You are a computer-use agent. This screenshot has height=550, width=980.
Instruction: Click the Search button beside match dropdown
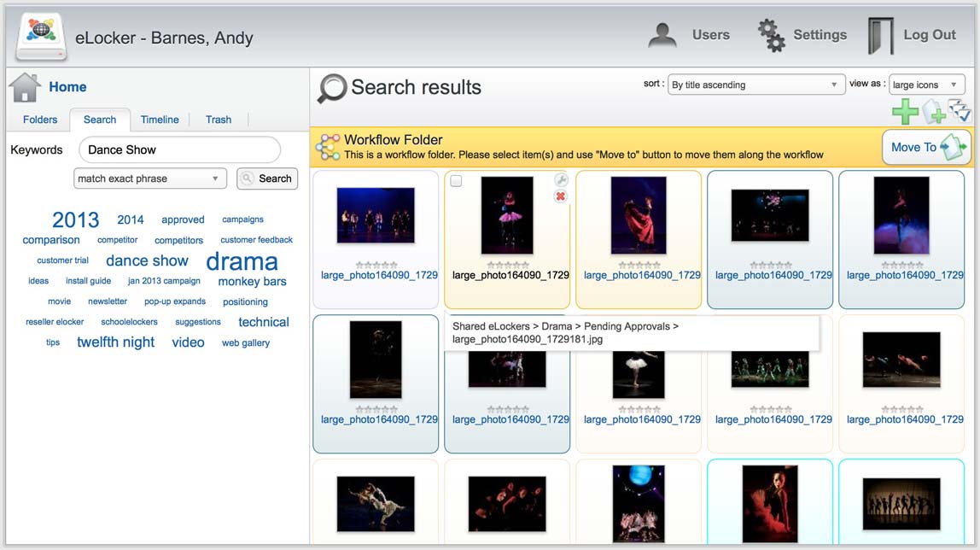(x=267, y=178)
